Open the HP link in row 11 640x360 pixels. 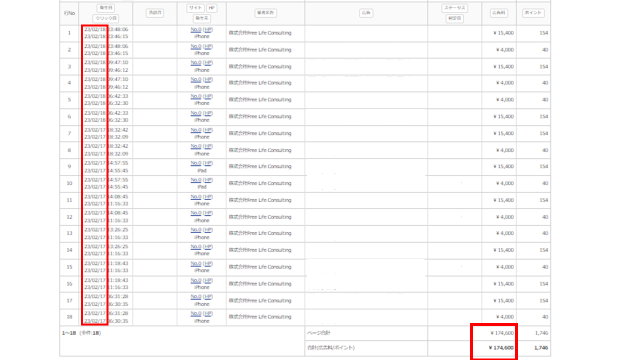tap(208, 197)
